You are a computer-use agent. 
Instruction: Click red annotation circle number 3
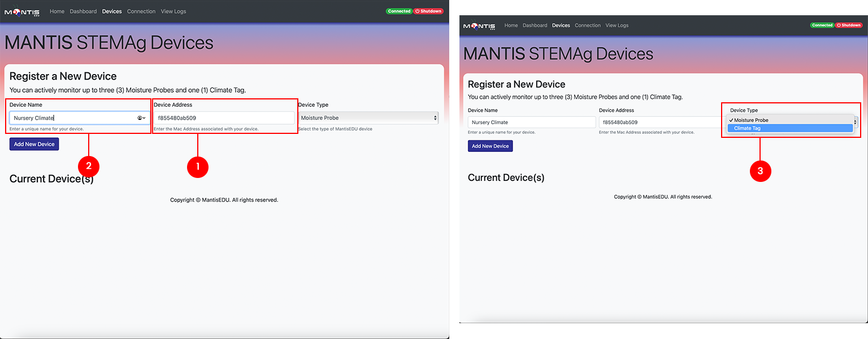click(760, 172)
